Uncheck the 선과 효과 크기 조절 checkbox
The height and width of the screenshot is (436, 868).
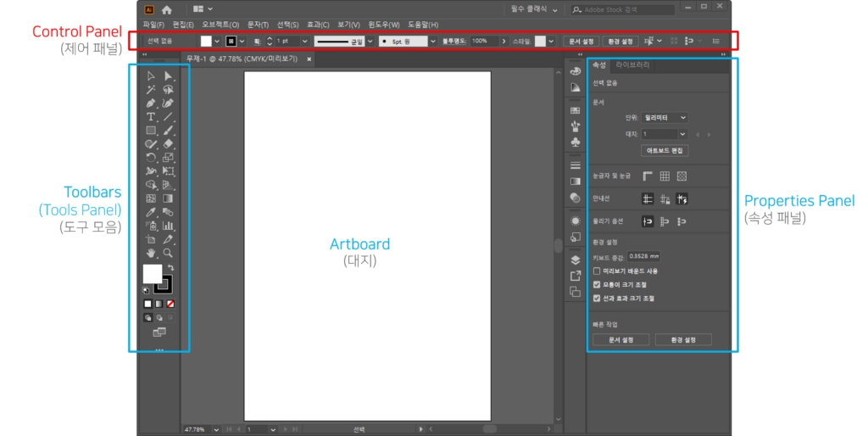pos(598,299)
